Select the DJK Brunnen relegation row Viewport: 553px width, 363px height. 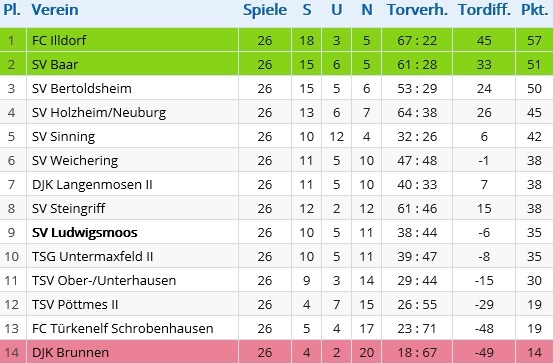tap(276, 352)
